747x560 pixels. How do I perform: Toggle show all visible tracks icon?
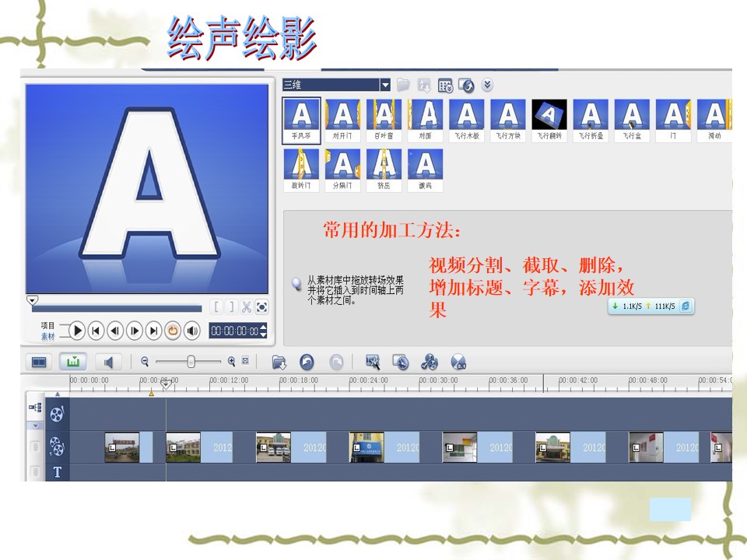tap(35, 408)
